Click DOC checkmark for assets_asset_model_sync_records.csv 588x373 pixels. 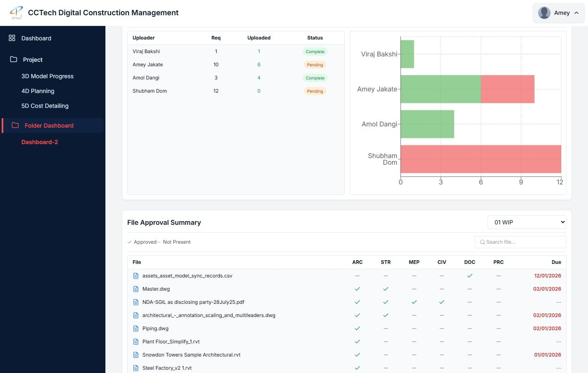pos(469,276)
